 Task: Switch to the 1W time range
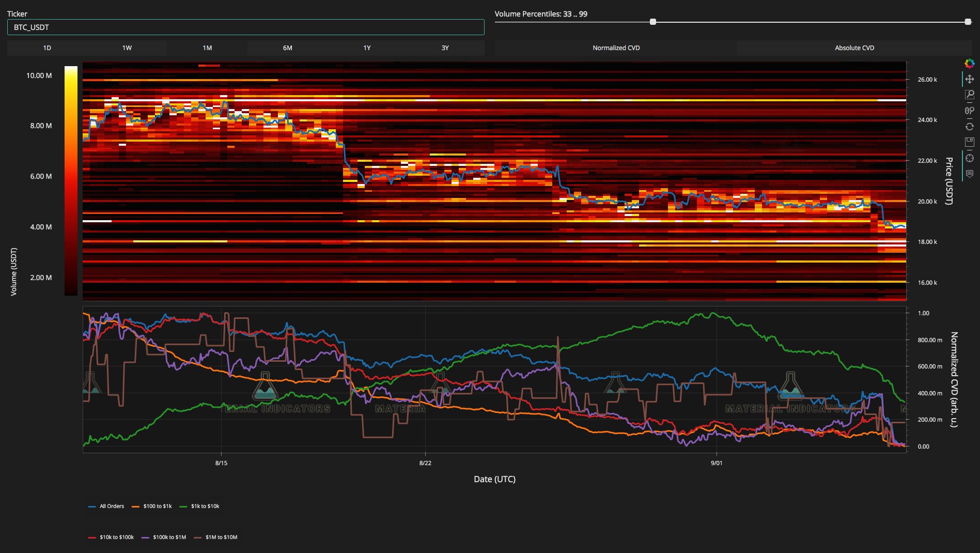[127, 48]
